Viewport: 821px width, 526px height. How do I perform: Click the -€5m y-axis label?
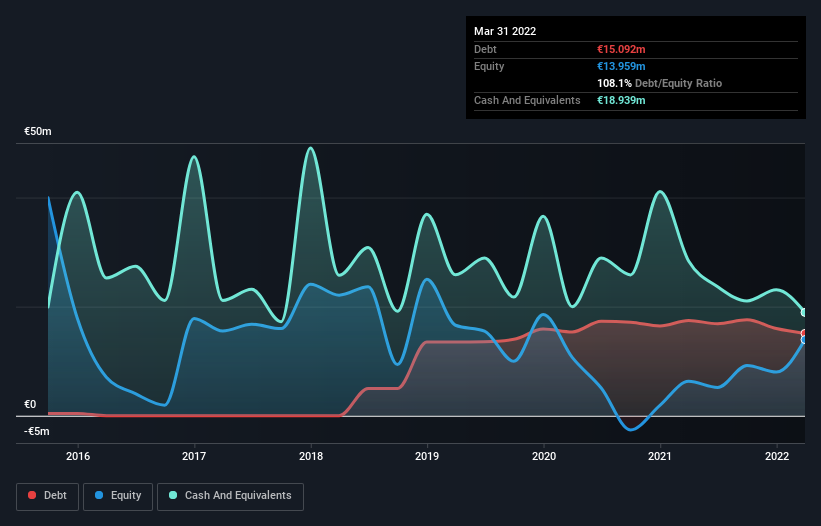click(x=37, y=431)
